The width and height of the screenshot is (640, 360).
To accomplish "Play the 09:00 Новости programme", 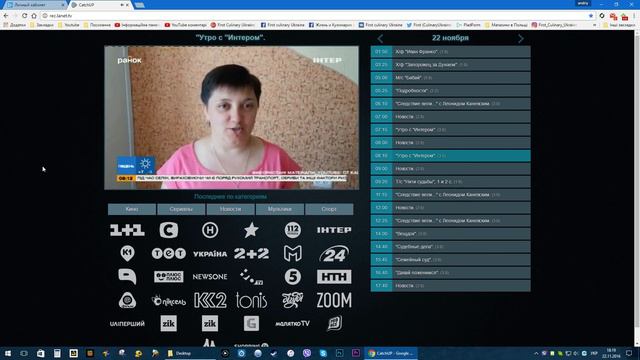I will [451, 169].
